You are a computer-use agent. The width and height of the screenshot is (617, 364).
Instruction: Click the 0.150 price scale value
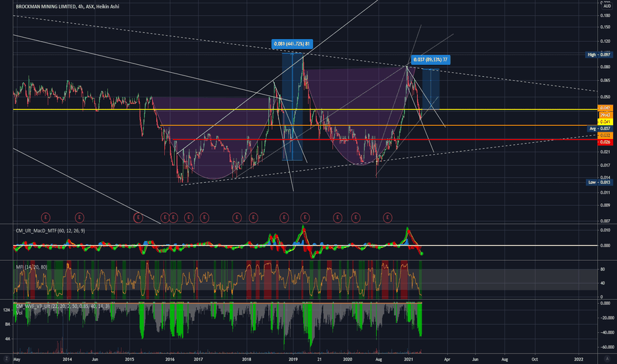click(x=605, y=27)
